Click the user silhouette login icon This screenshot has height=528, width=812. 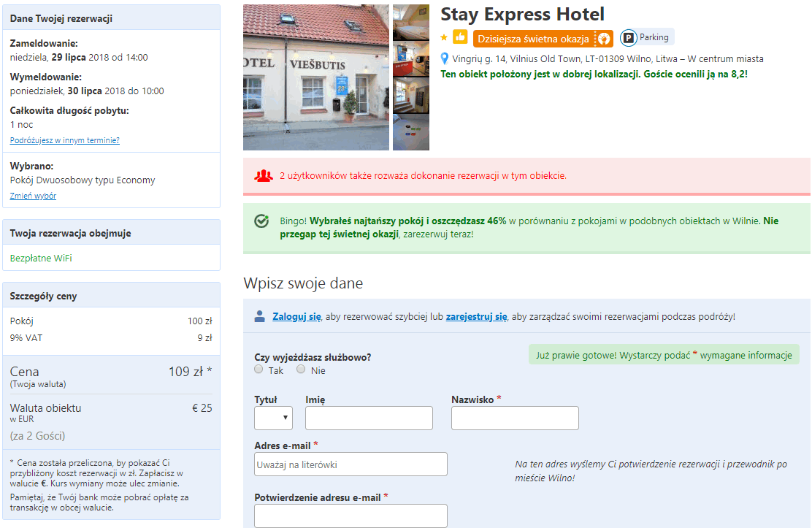tap(259, 317)
